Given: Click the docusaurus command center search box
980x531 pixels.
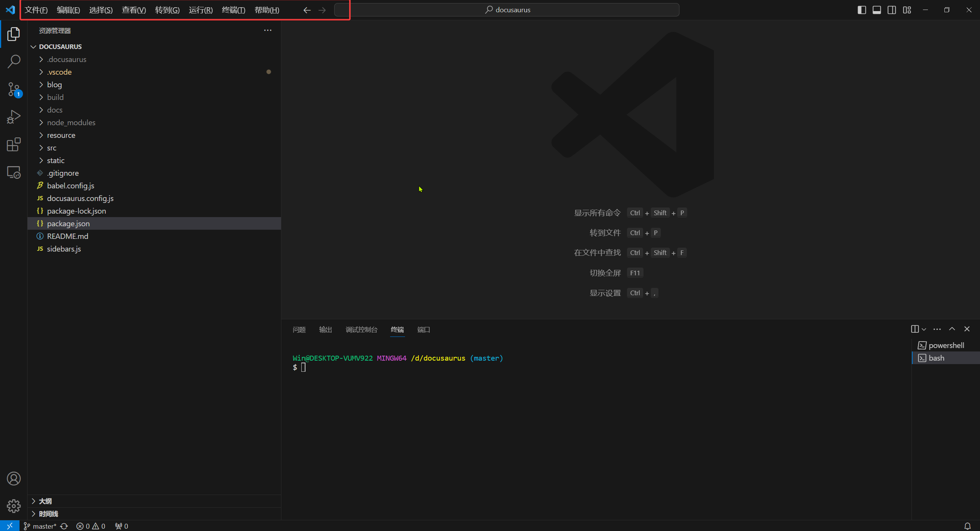Looking at the screenshot, I should (x=507, y=10).
